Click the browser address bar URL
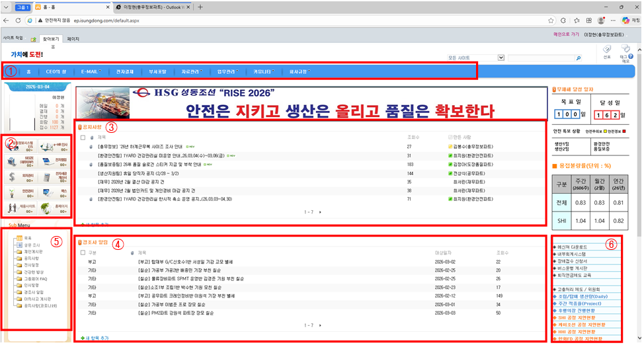Screen dimensions: 644x353 click(106, 20)
